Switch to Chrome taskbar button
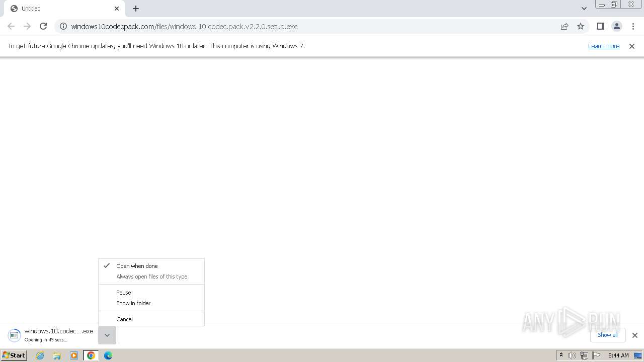The image size is (644, 362). tap(91, 355)
